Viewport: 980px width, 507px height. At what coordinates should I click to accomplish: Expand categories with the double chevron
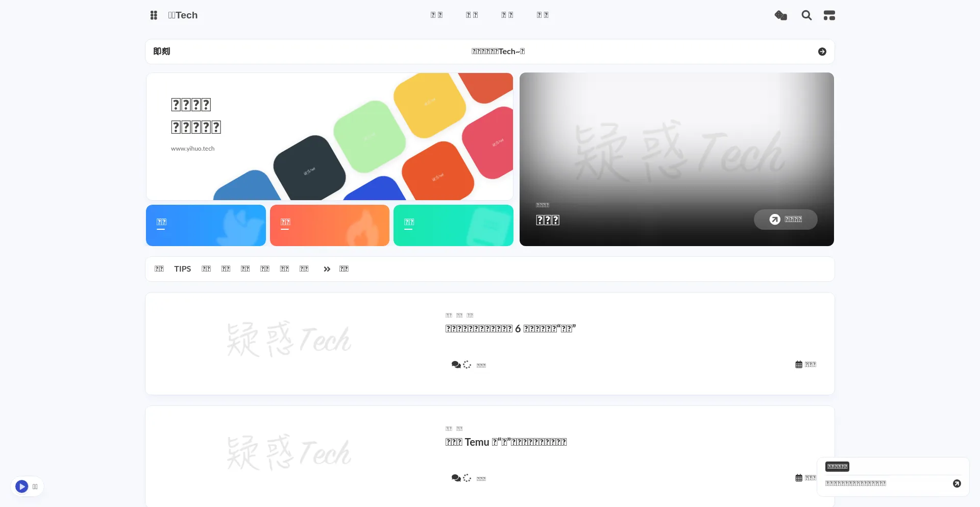tap(327, 269)
